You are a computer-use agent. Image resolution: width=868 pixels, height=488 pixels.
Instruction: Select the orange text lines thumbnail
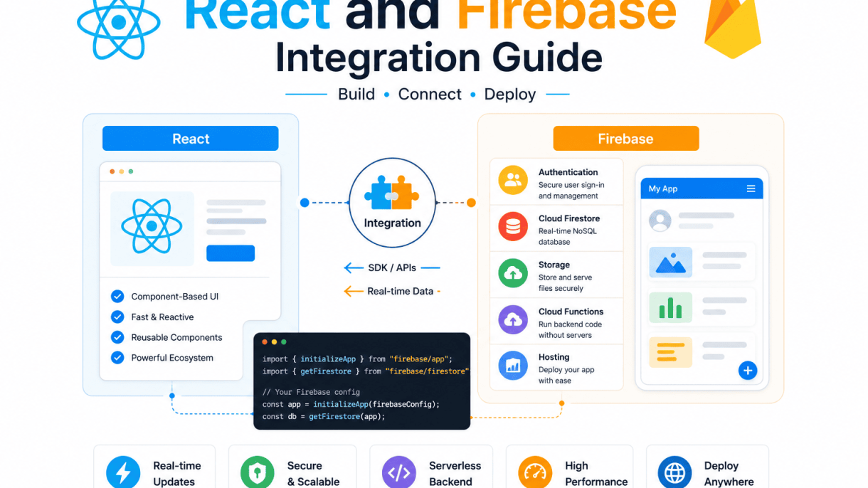[670, 352]
